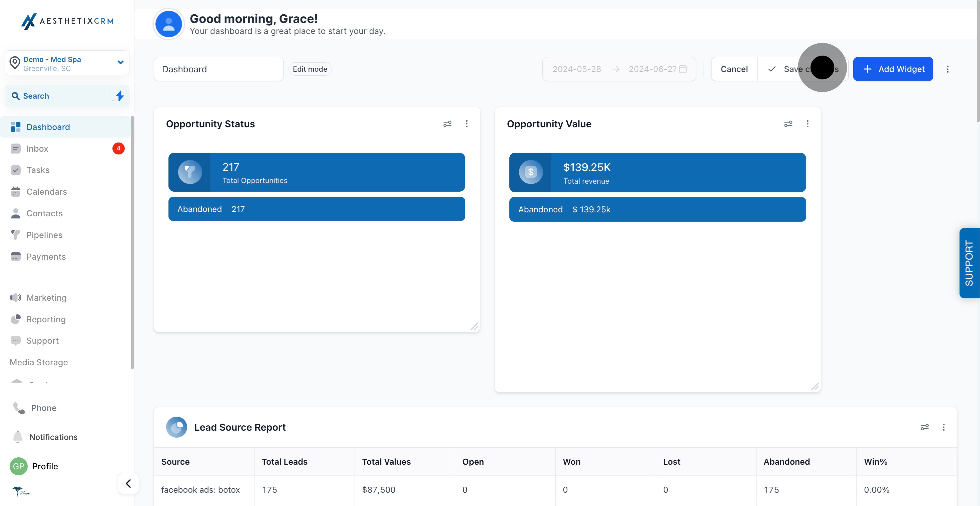The image size is (980, 506).
Task: Open Opportunity Value widget filter settings
Action: coord(788,124)
